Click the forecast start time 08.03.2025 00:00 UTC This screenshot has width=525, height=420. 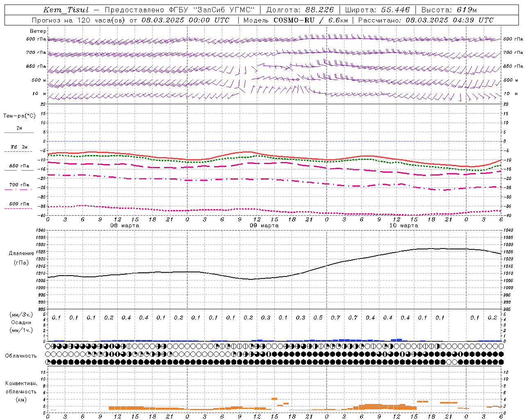[x=185, y=20]
